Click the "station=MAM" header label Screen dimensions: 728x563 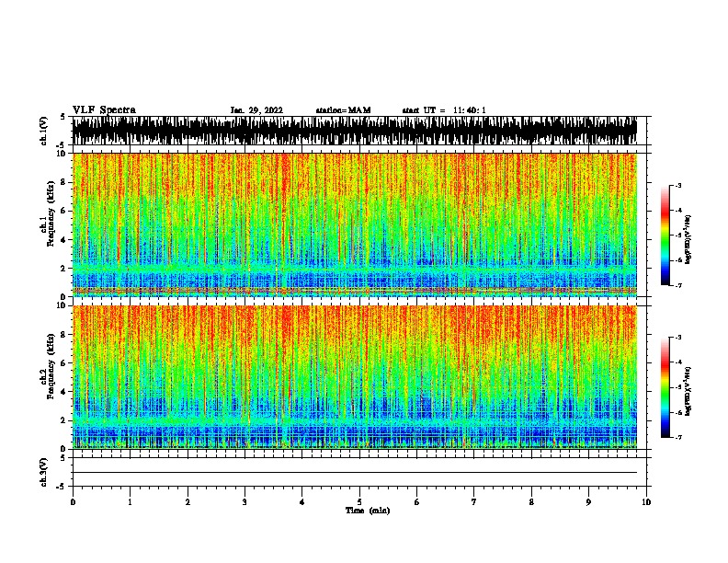344,110
